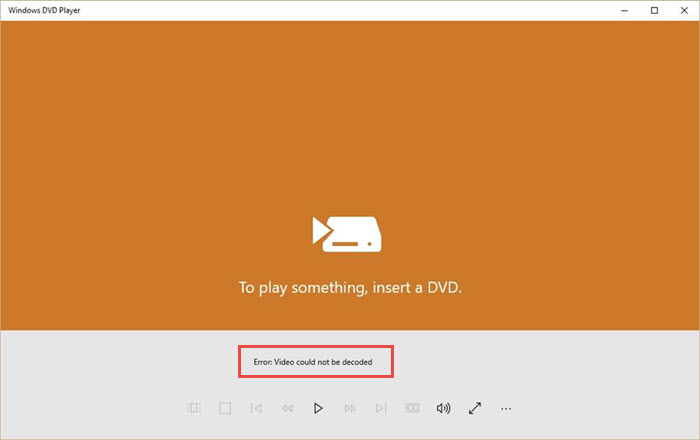This screenshot has height=440, width=700.
Task: Click the 'Windows DVD Player' window title
Action: pyautogui.click(x=44, y=10)
